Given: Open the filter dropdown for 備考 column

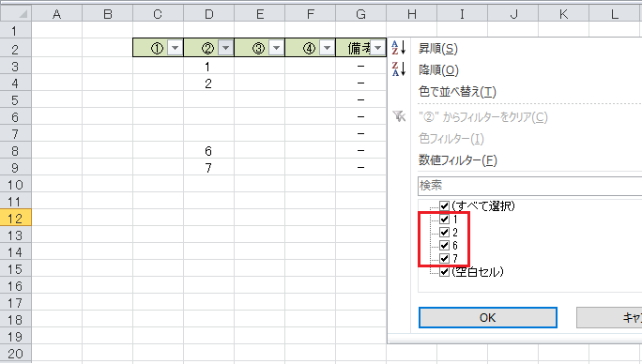Looking at the screenshot, I should coord(377,48).
